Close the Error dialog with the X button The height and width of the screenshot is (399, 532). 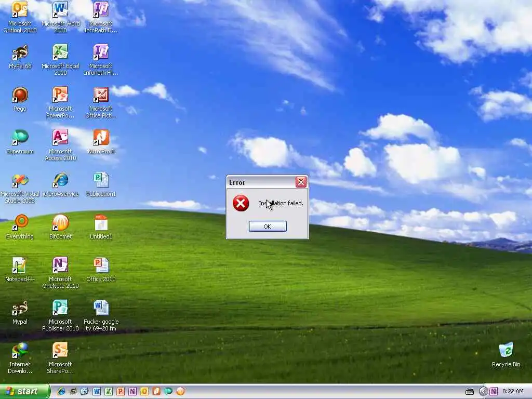point(301,182)
